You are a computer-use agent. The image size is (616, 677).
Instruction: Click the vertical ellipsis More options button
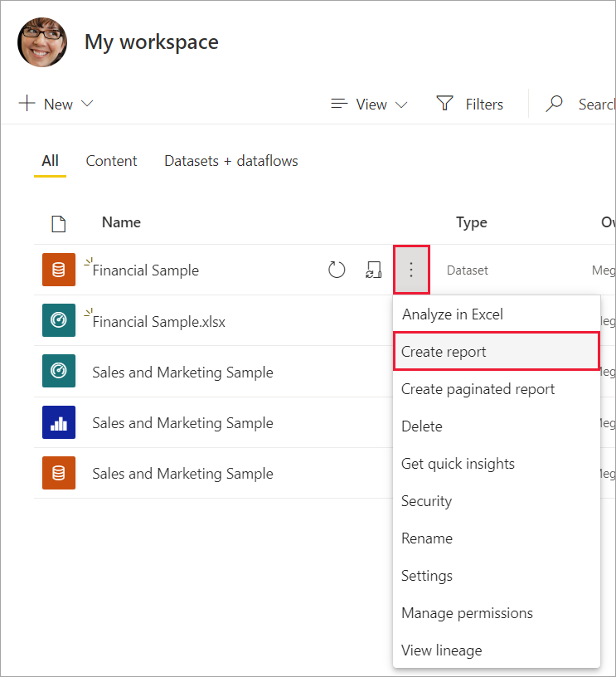(411, 270)
